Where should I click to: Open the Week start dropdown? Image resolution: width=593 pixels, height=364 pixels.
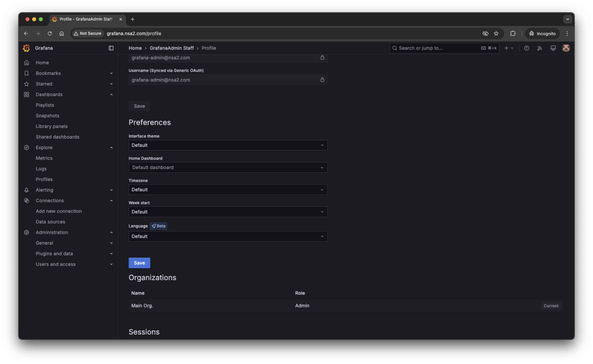coord(228,212)
